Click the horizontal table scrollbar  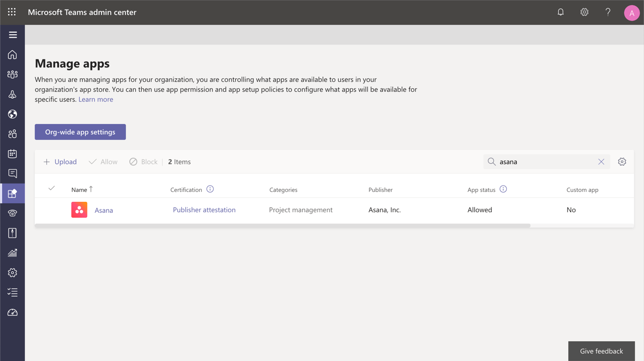(x=282, y=226)
